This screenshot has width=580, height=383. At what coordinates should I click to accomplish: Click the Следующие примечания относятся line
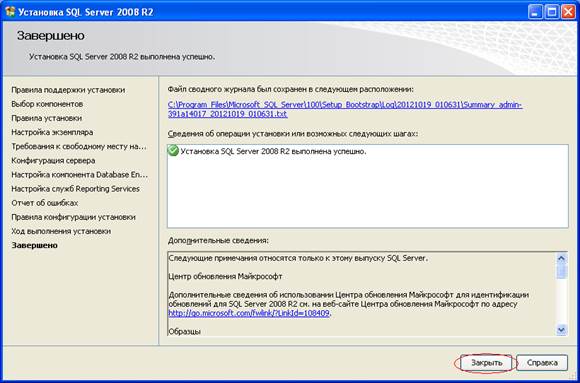298,258
